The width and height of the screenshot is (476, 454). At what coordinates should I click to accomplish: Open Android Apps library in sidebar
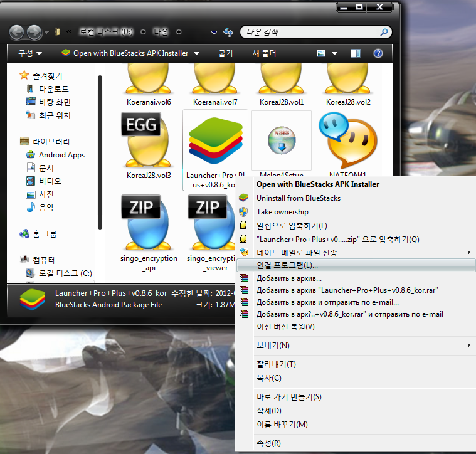55,155
